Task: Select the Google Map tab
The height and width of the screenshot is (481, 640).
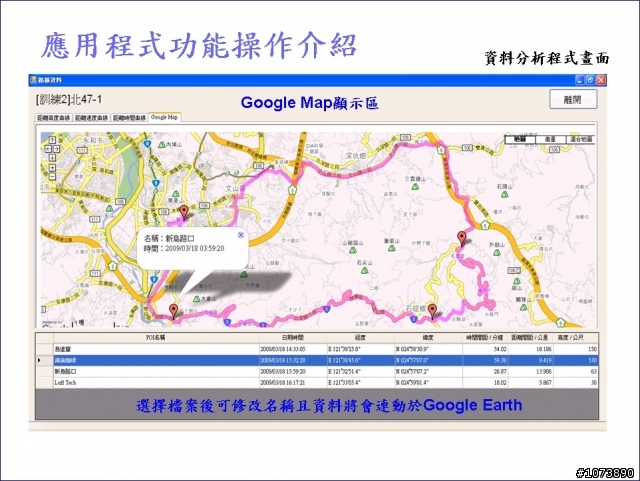Action: [x=164, y=117]
